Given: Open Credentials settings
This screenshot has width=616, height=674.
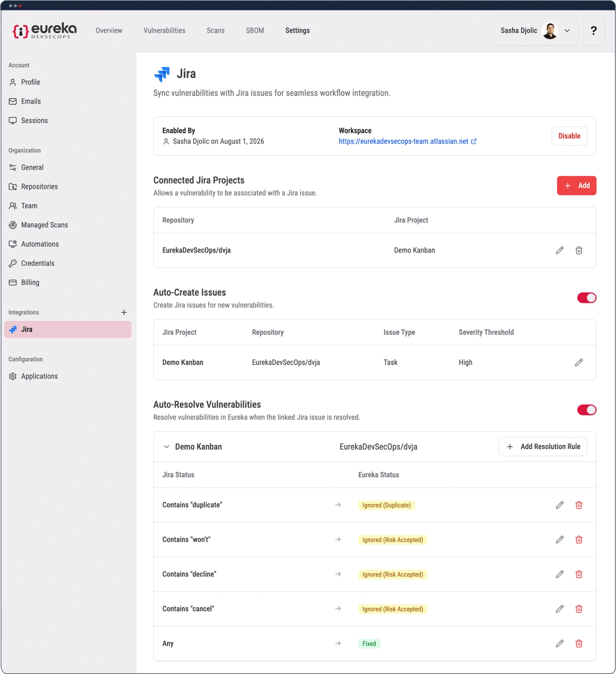Looking at the screenshot, I should click(68, 263).
